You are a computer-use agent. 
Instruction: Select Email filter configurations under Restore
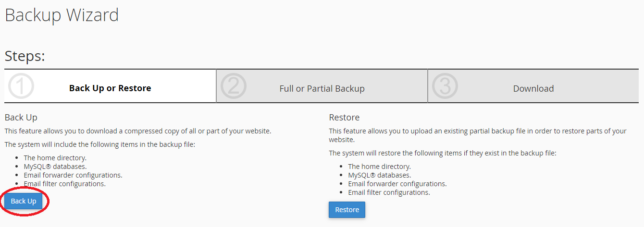[389, 192]
